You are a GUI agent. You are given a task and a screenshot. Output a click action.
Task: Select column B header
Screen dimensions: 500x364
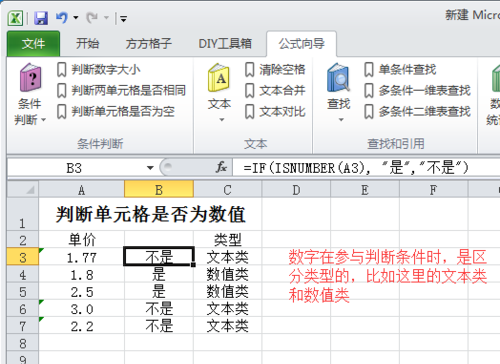(159, 190)
